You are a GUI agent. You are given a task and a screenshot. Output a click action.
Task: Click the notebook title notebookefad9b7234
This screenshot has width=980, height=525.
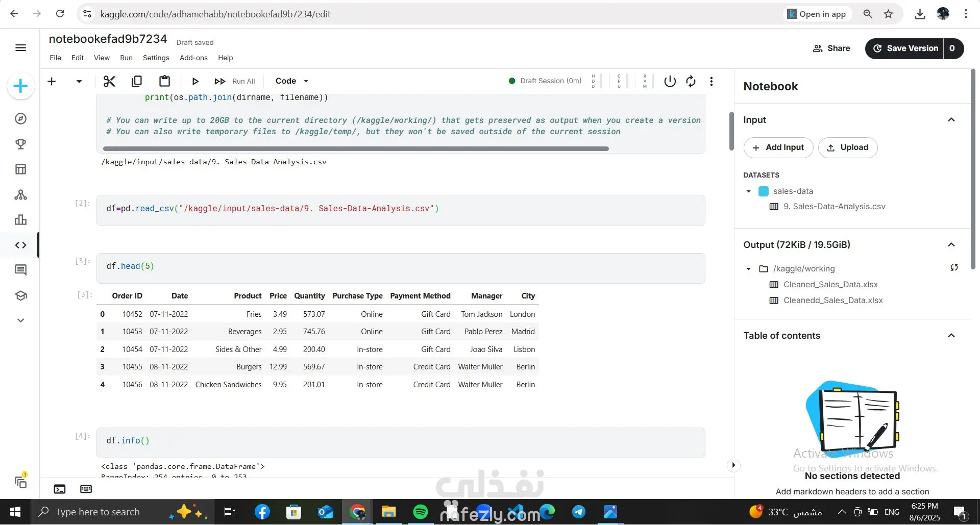pyautogui.click(x=108, y=39)
